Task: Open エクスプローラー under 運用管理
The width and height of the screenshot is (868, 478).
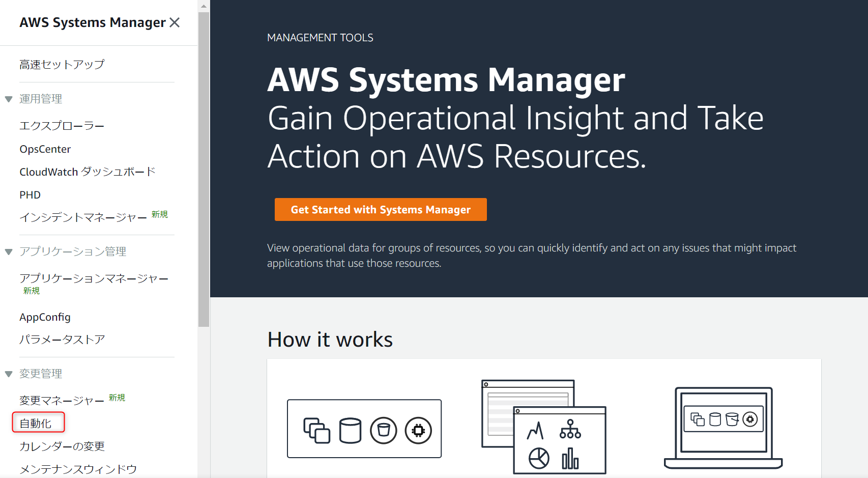Action: [x=61, y=125]
